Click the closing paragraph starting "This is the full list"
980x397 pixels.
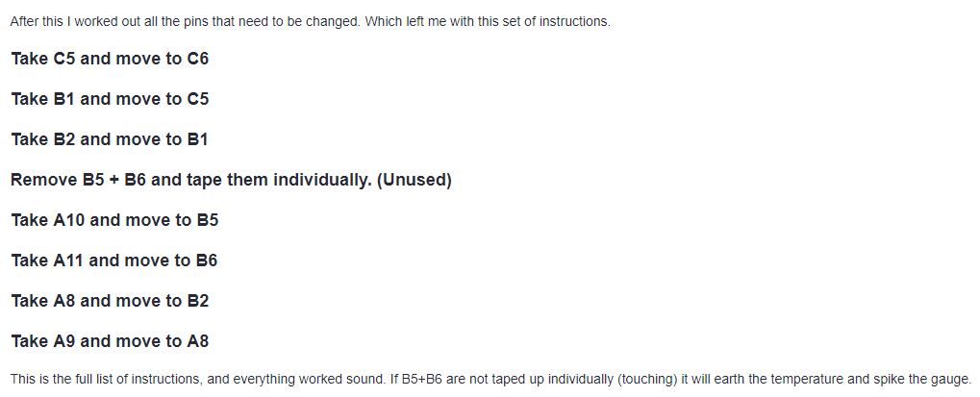tap(490, 379)
